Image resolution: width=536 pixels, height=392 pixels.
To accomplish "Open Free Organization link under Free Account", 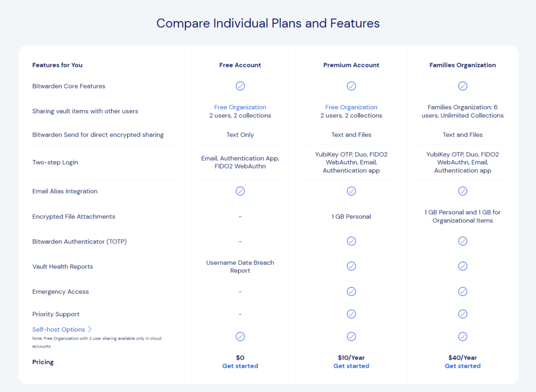I will (x=240, y=107).
